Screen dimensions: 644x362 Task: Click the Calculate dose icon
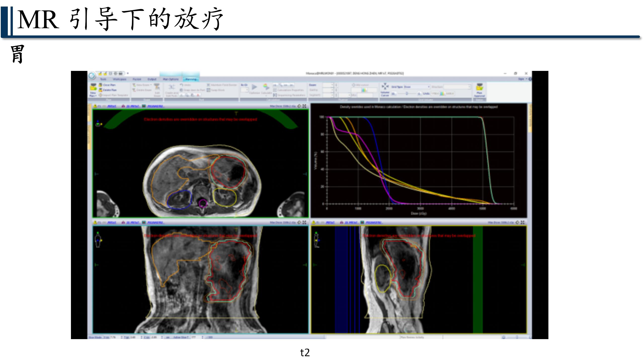click(266, 87)
